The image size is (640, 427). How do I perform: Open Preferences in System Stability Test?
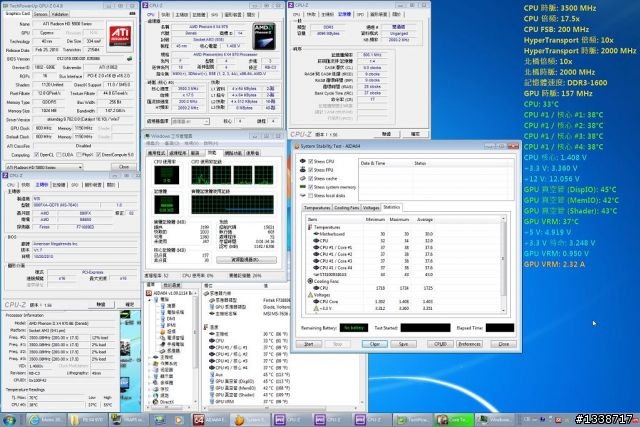click(x=469, y=344)
